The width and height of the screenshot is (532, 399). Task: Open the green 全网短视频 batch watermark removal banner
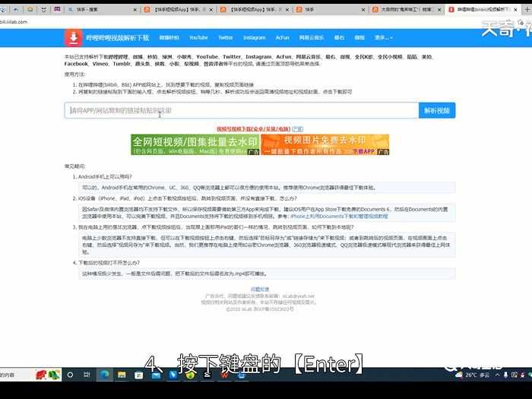click(x=195, y=144)
